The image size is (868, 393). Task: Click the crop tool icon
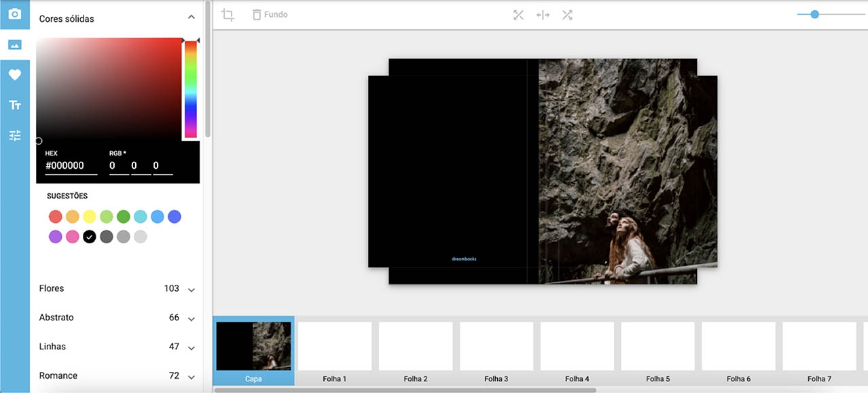(x=228, y=15)
